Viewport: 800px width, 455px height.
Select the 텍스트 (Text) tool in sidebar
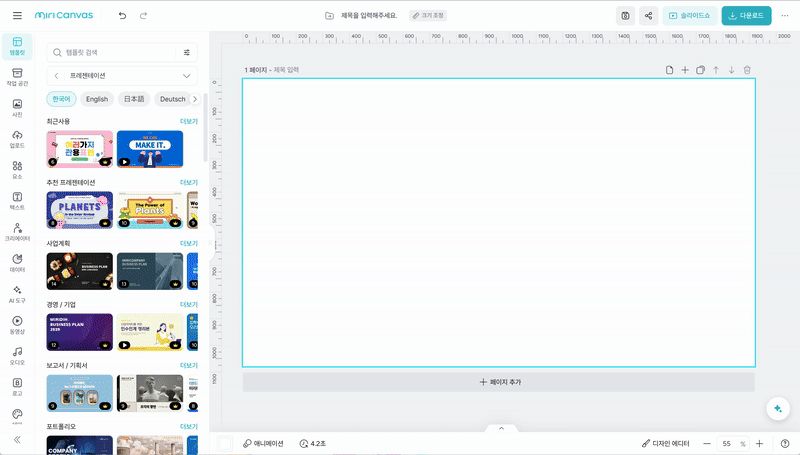[17, 199]
